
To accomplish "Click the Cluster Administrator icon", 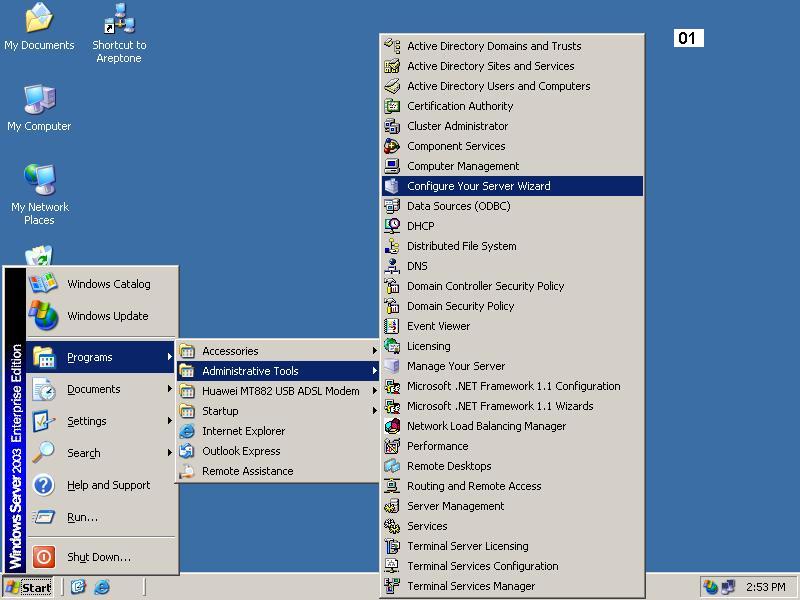I will tap(392, 126).
